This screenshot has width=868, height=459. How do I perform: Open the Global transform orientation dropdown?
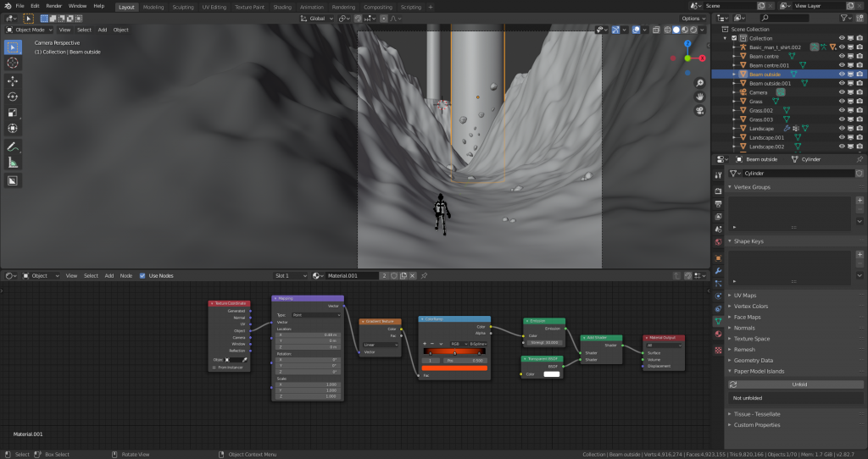coord(317,19)
